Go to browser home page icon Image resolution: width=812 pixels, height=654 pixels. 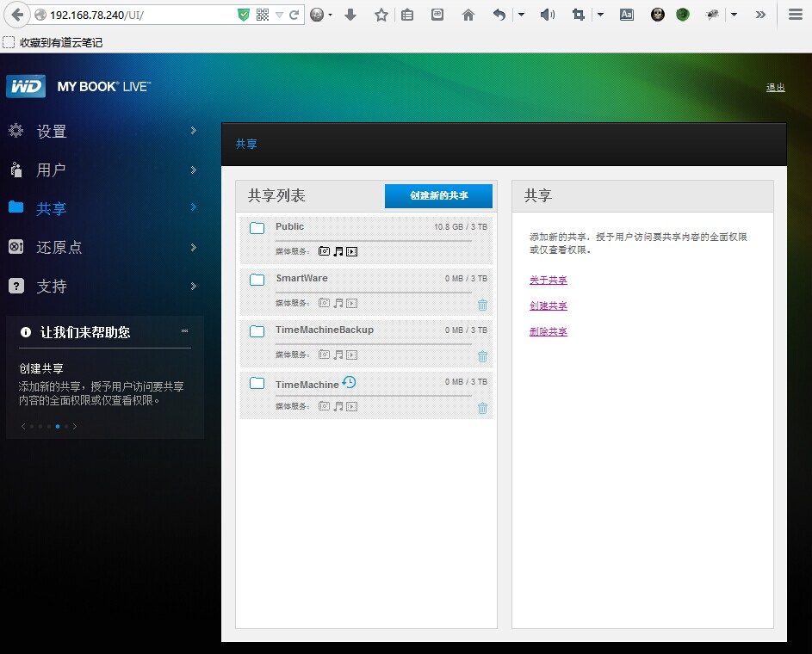click(x=468, y=15)
